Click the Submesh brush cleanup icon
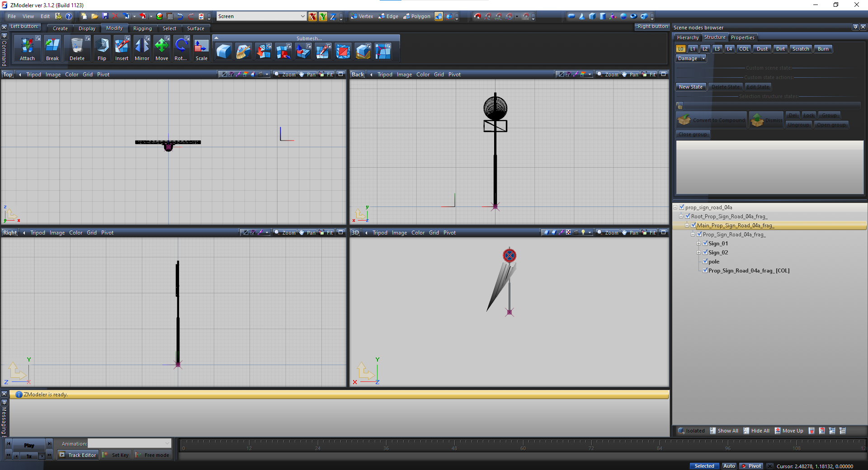 pyautogui.click(x=244, y=52)
